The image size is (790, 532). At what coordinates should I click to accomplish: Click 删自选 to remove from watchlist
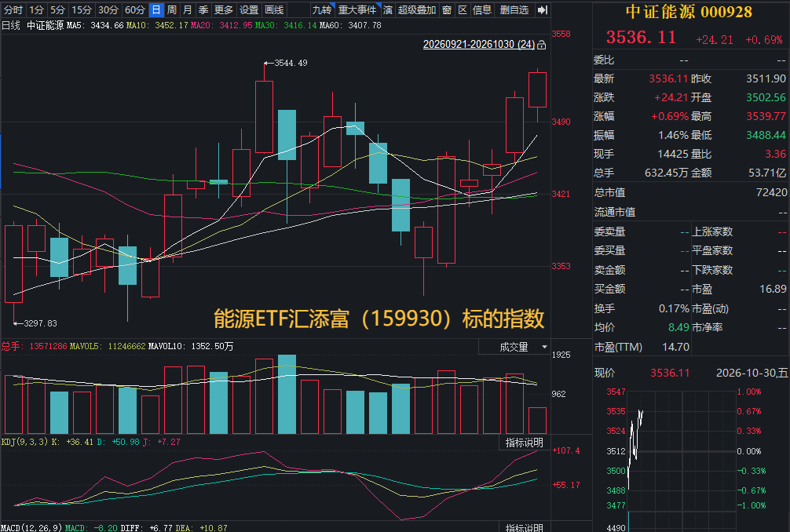tap(514, 9)
